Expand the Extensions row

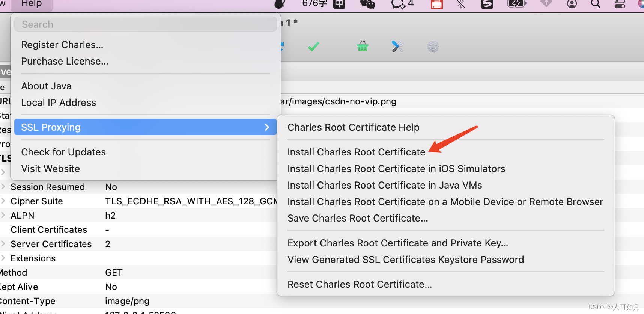coord(3,258)
